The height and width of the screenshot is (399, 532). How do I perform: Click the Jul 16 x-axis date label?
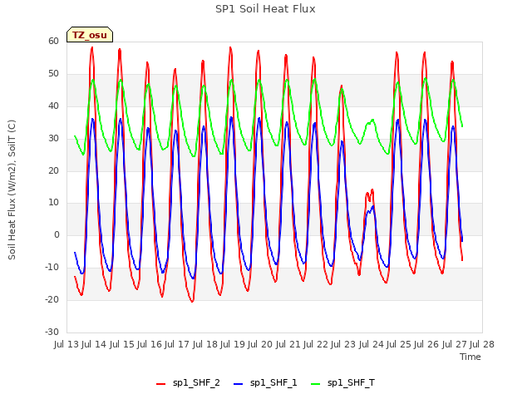coord(150,344)
